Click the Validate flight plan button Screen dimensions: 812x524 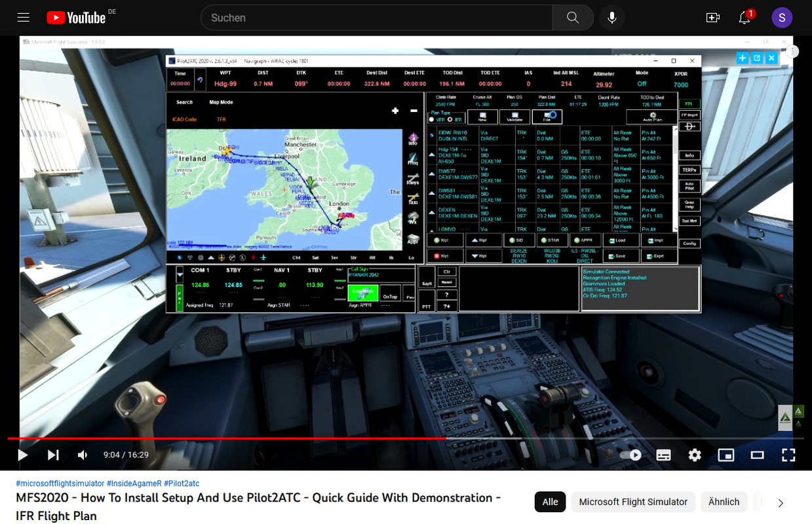[x=514, y=117]
